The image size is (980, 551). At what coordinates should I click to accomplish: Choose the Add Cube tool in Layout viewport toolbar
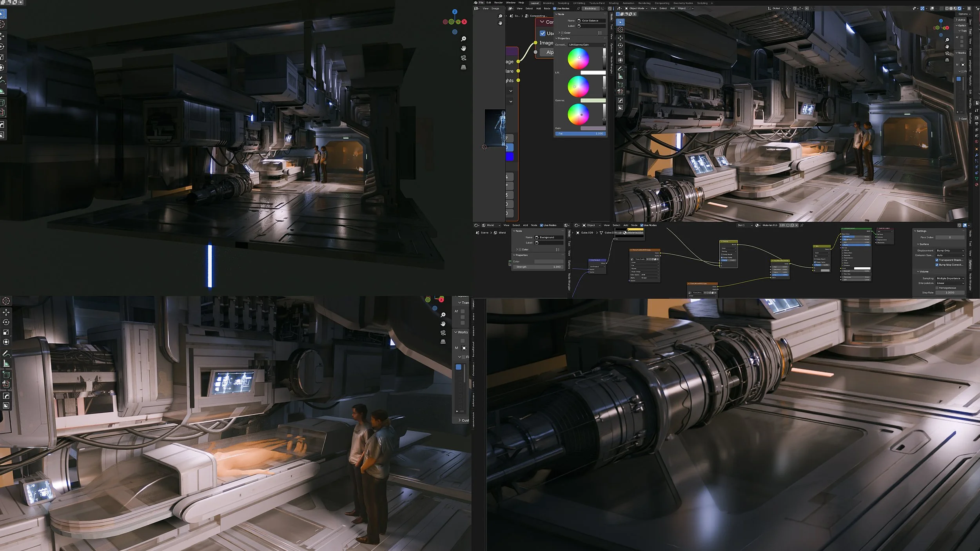point(620,85)
